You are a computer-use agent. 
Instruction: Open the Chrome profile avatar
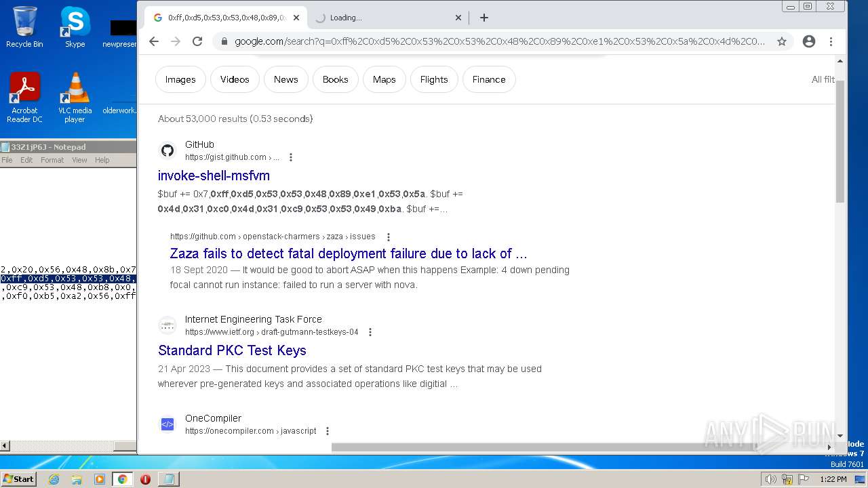[x=808, y=41]
